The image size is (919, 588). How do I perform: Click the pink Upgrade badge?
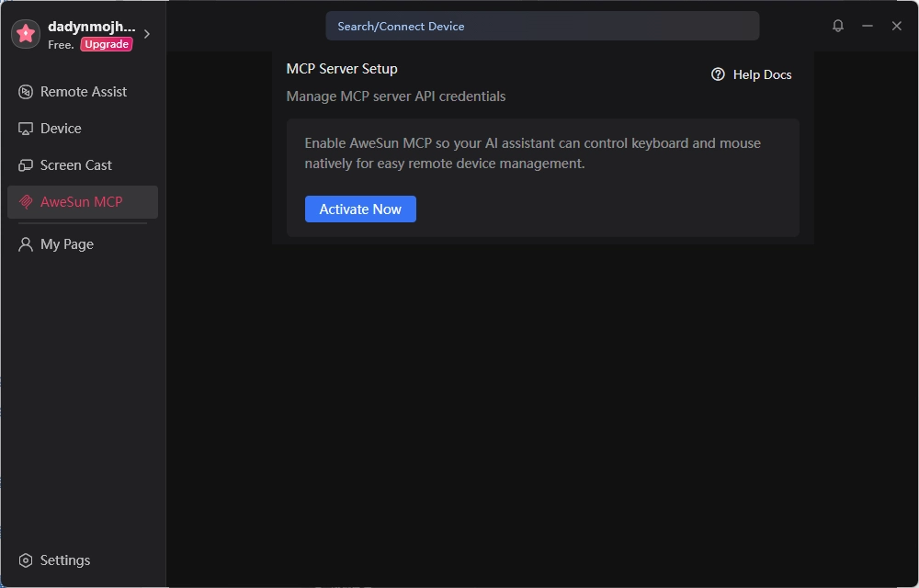click(x=106, y=44)
